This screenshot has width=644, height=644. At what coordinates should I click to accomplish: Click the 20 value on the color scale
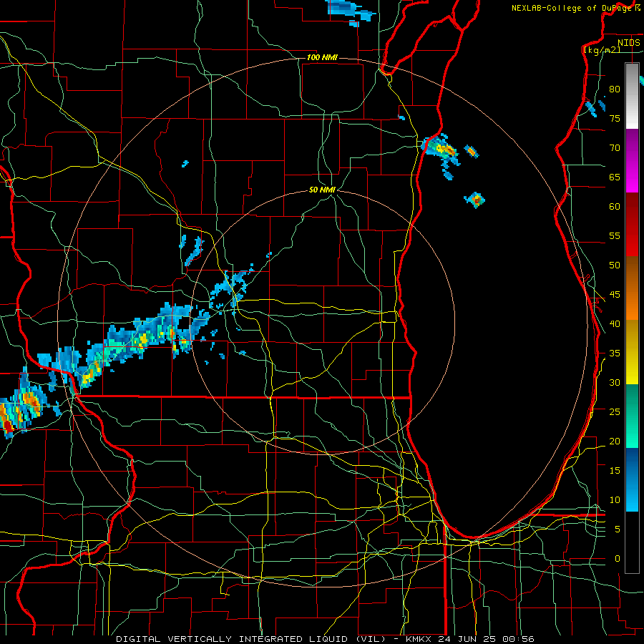615,441
